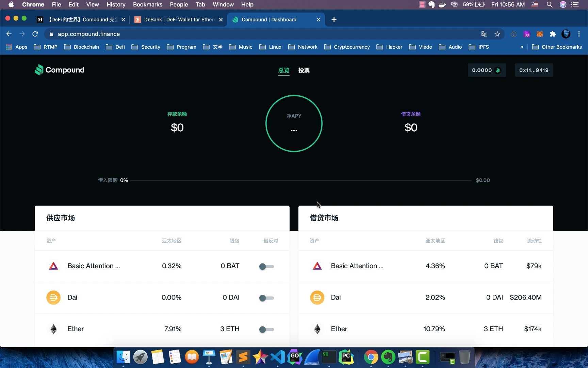Open Chrome three-dot menu

[x=579, y=34]
